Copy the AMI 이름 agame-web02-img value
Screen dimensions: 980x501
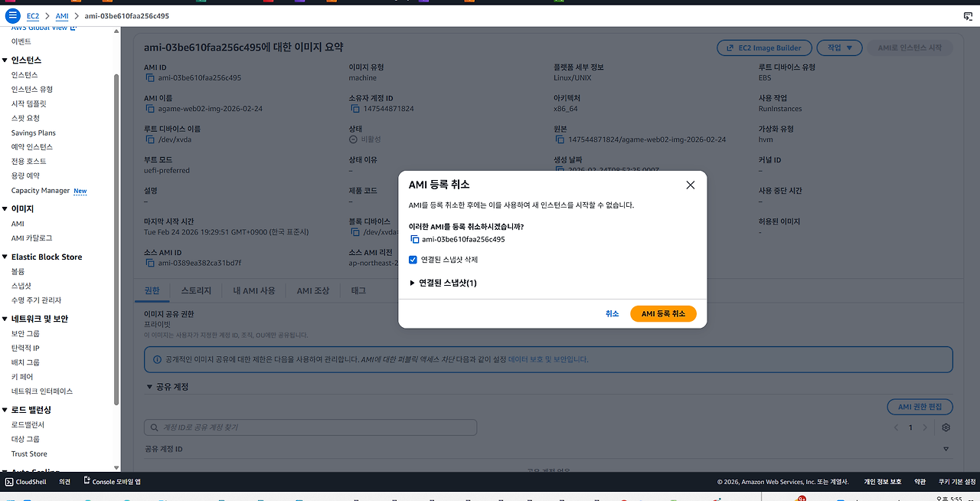click(149, 109)
